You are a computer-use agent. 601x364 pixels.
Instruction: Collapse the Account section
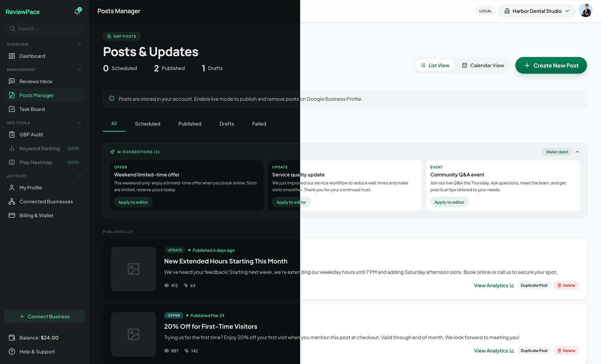pyautogui.click(x=80, y=176)
